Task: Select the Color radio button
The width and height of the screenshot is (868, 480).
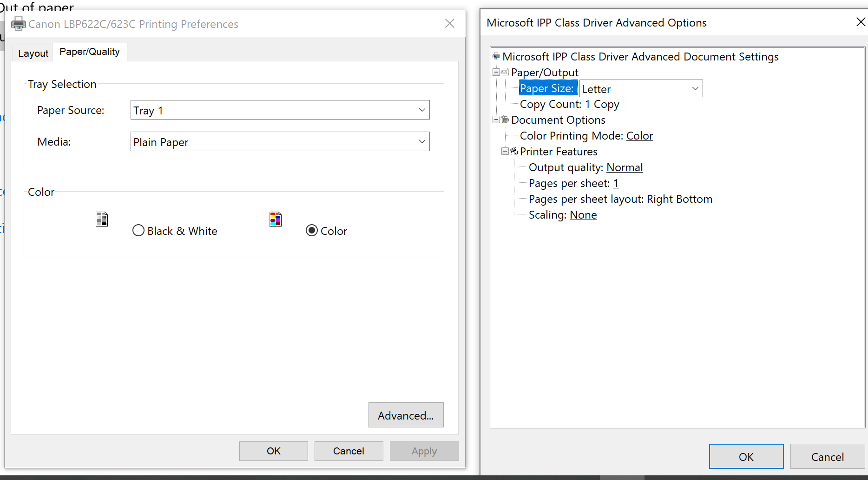Action: (x=312, y=231)
